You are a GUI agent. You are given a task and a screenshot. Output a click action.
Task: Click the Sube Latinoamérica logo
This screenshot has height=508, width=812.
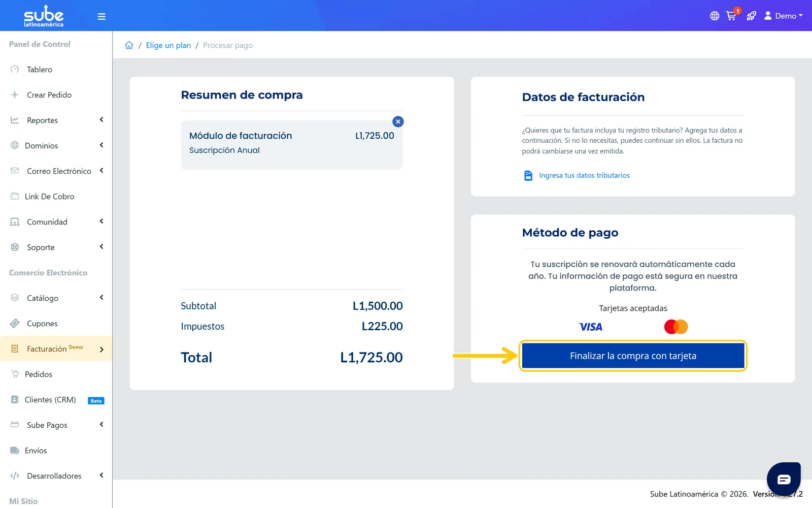pyautogui.click(x=44, y=16)
